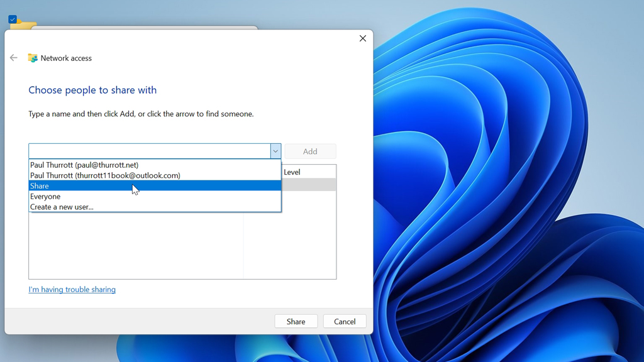Click the back arrow in the dialog header

[x=14, y=58]
